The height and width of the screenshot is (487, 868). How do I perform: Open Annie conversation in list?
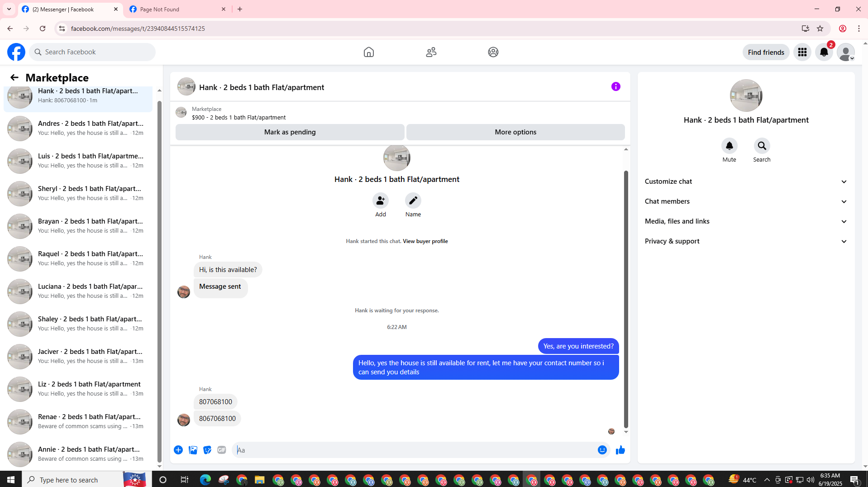(78, 454)
